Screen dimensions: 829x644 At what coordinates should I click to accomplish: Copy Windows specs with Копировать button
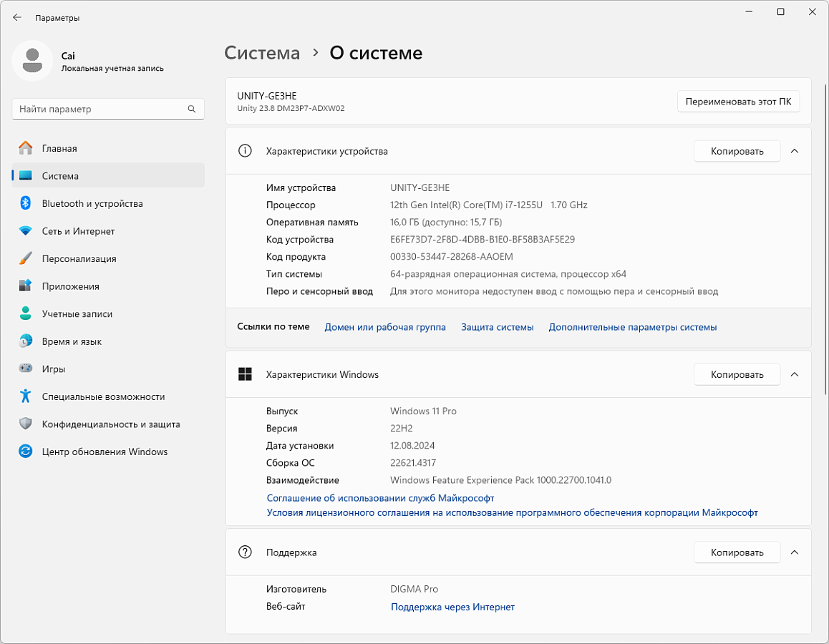737,374
